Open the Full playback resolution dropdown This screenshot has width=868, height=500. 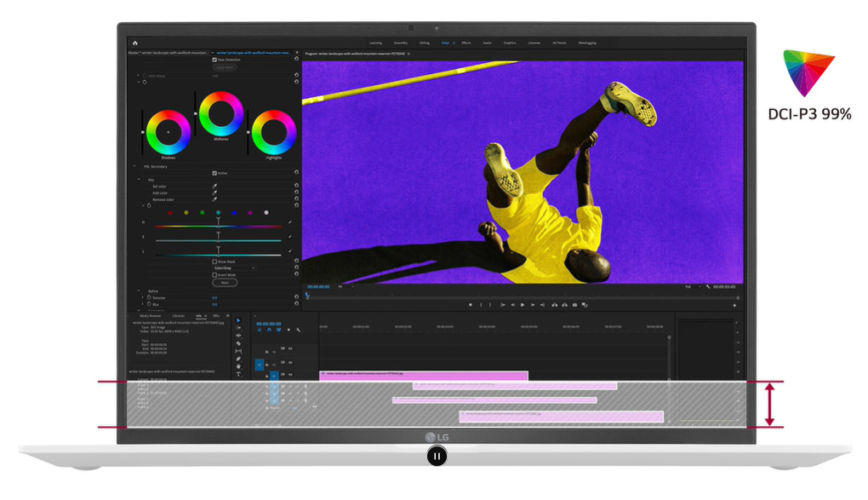(688, 287)
